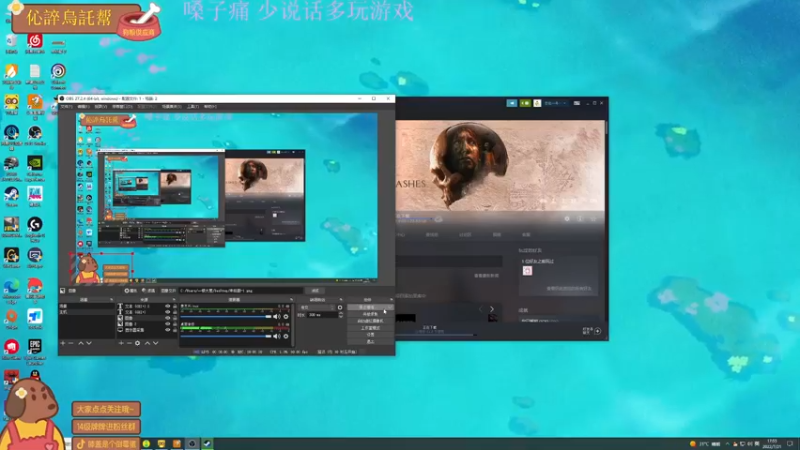Open source properties gear in OBS Sources panel footer
Viewport: 800px width, 450px height.
pyautogui.click(x=137, y=343)
